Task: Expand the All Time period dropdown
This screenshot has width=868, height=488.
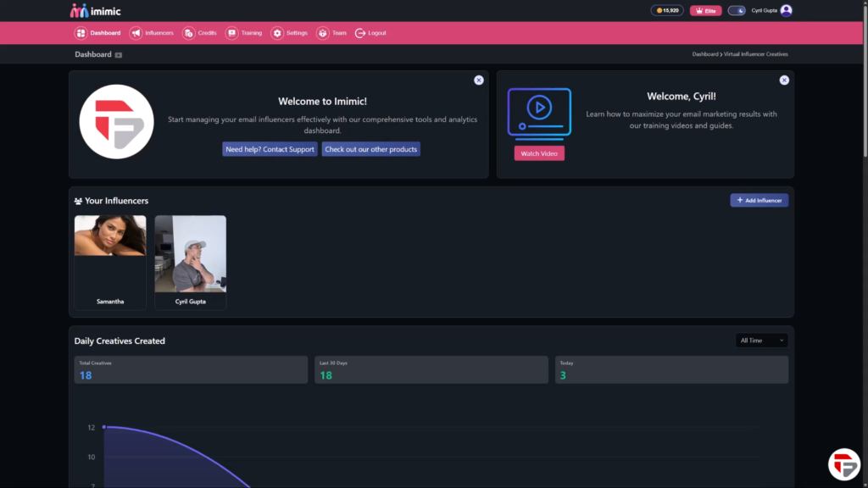Action: [761, 341]
